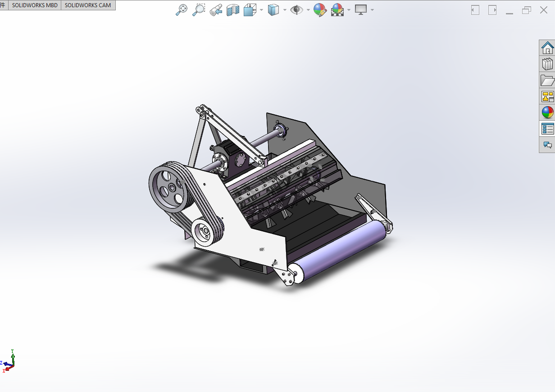Open the View Palette pane
Viewport: 555px width, 392px height.
[x=547, y=96]
